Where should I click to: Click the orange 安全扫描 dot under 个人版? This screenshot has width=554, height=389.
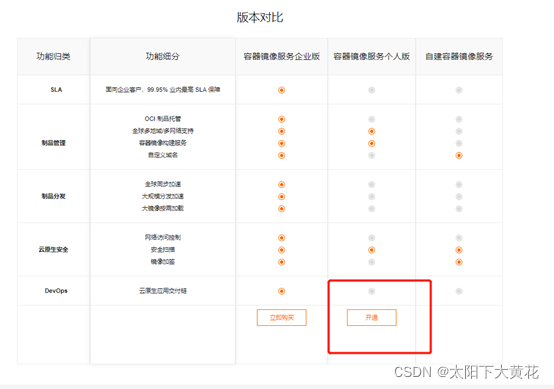[371, 250]
